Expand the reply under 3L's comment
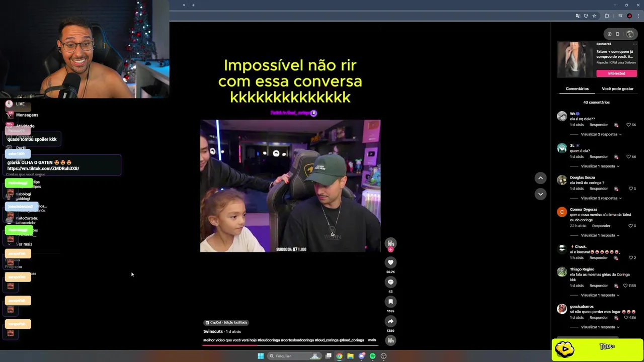The image size is (644, 362). pyautogui.click(x=600, y=166)
